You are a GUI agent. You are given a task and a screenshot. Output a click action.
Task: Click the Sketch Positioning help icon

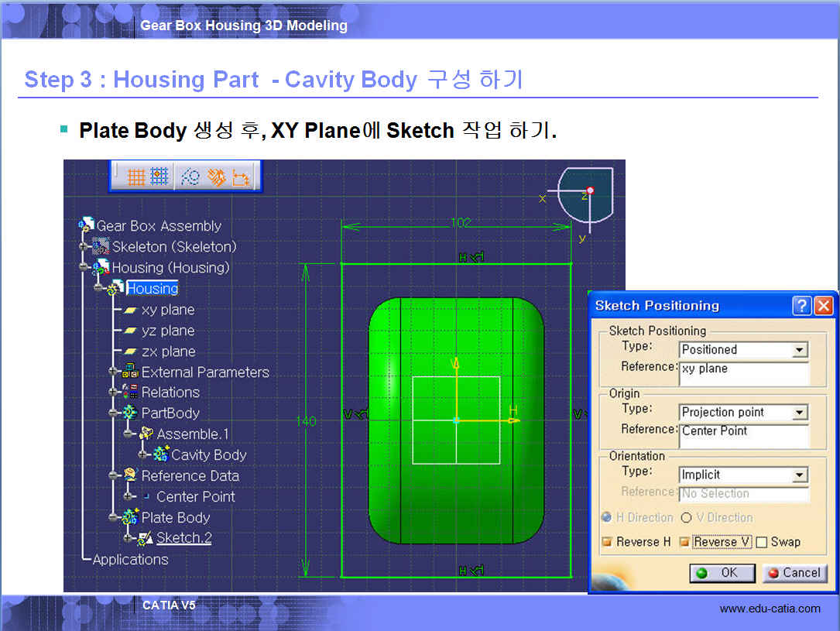[x=802, y=306]
